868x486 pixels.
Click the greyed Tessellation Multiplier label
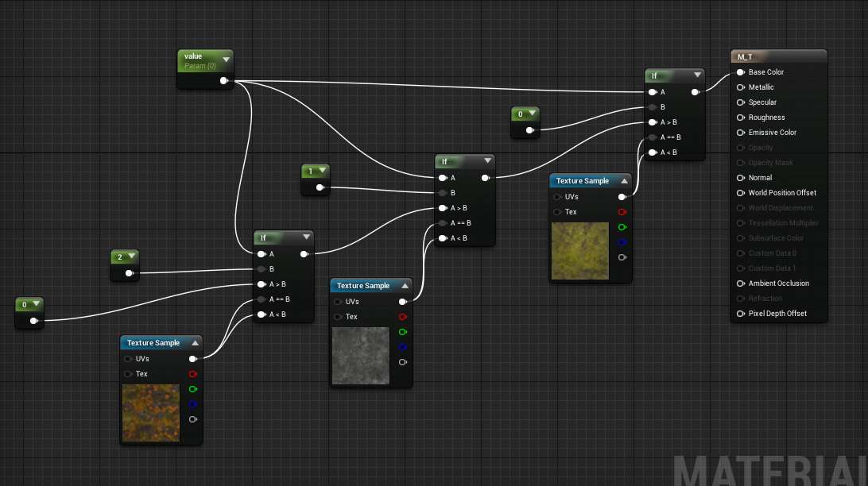point(783,223)
